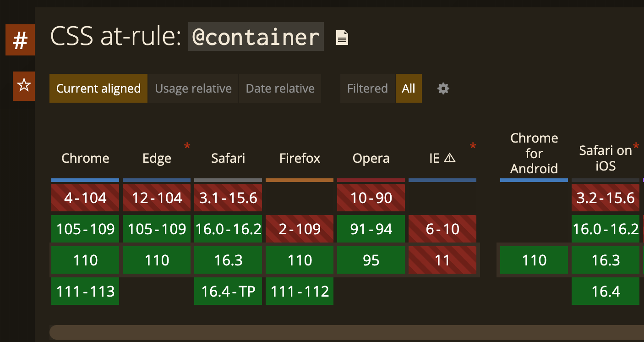Expand Safari 16.4-TP version cell

pyautogui.click(x=228, y=291)
